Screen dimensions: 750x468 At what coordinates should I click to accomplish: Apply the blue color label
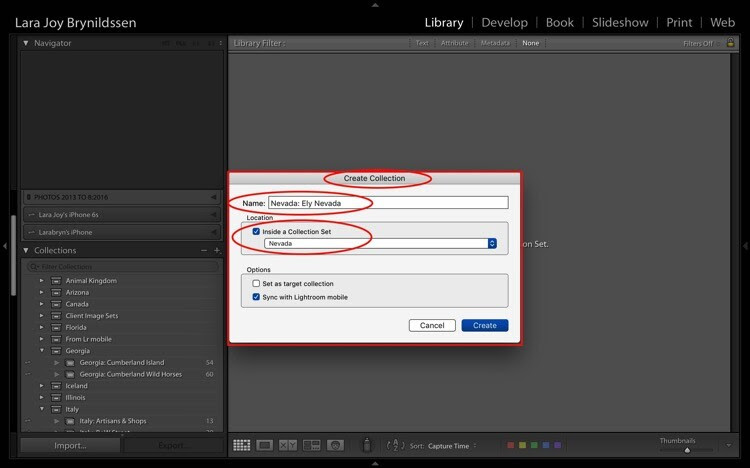tap(546, 446)
